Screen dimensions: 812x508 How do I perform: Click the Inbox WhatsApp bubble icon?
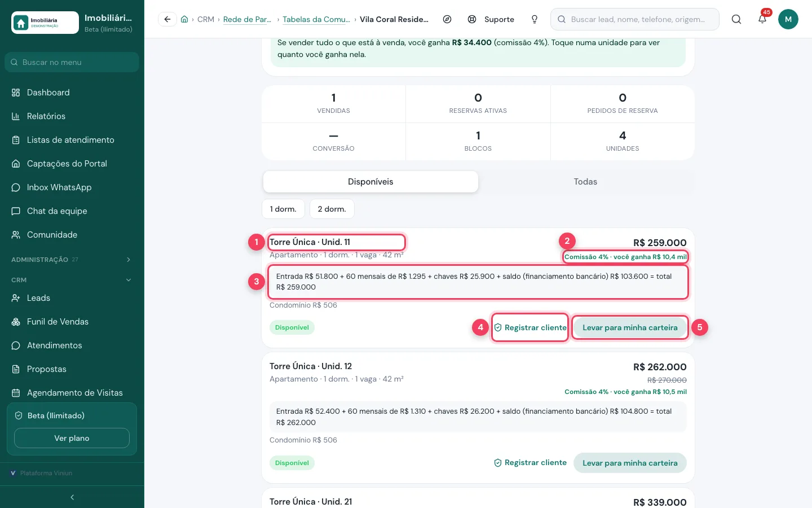(16, 187)
